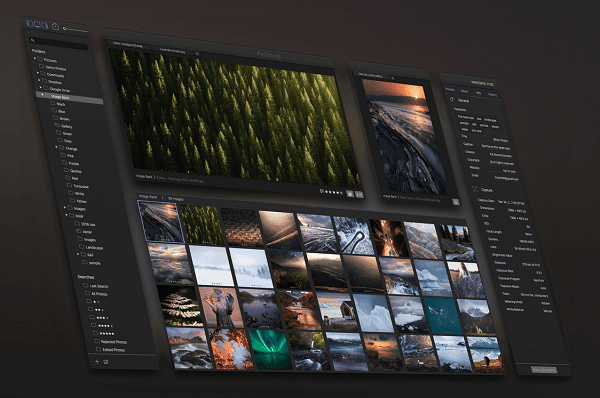Open the Rejected Photos search
Image resolution: width=600 pixels, height=398 pixels.
click(x=111, y=341)
